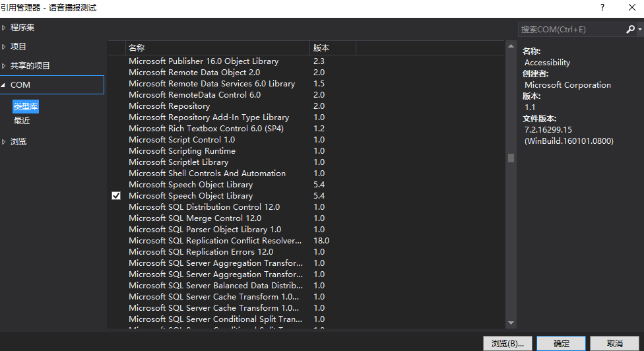Screen dimensions: 644x351
Task: Expand the 项目 section
Action: (4, 47)
